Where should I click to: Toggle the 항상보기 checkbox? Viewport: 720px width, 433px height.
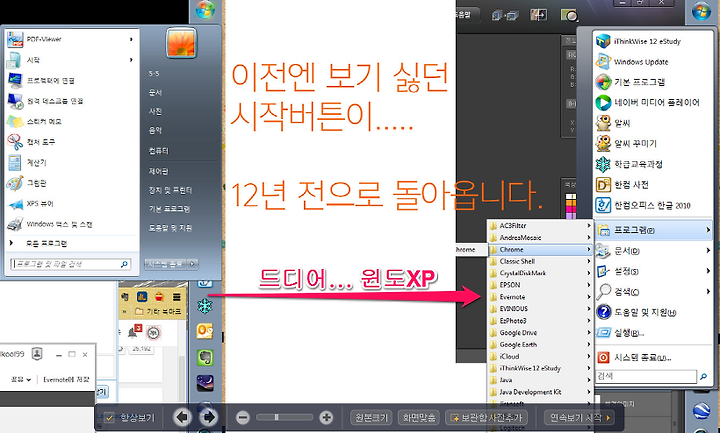coord(109,418)
